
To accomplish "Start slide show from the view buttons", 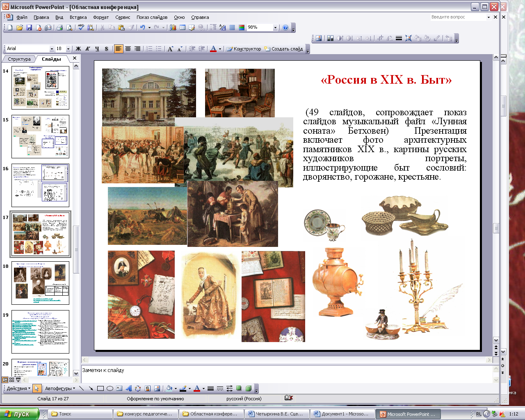I will click(x=18, y=380).
